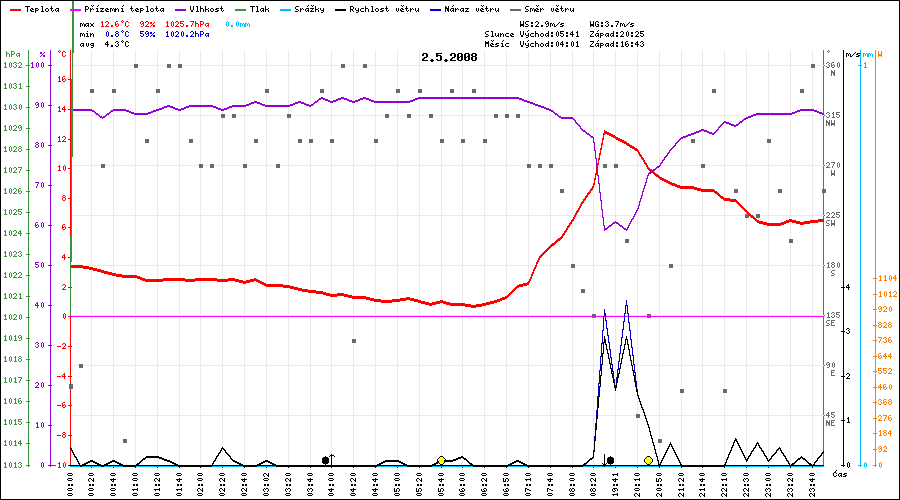The width and height of the screenshot is (900, 500).
Task: Click the date title 2.5.2008
Action: (x=449, y=57)
